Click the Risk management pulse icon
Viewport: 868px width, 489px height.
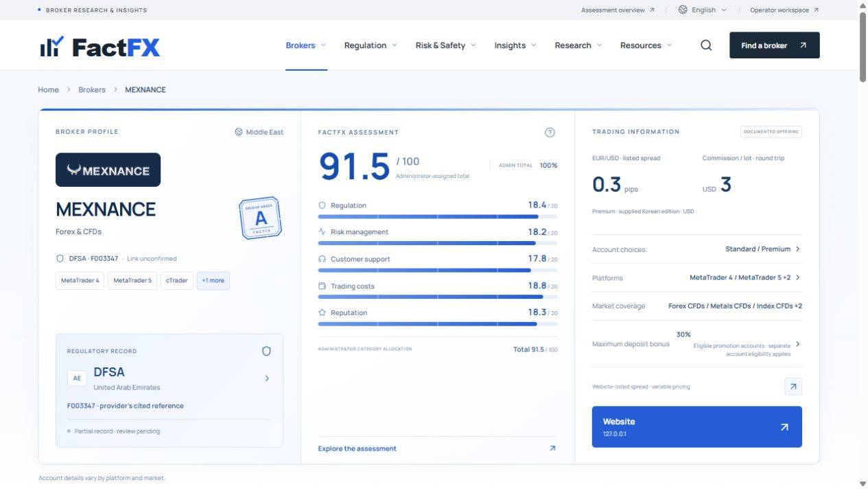coord(322,232)
